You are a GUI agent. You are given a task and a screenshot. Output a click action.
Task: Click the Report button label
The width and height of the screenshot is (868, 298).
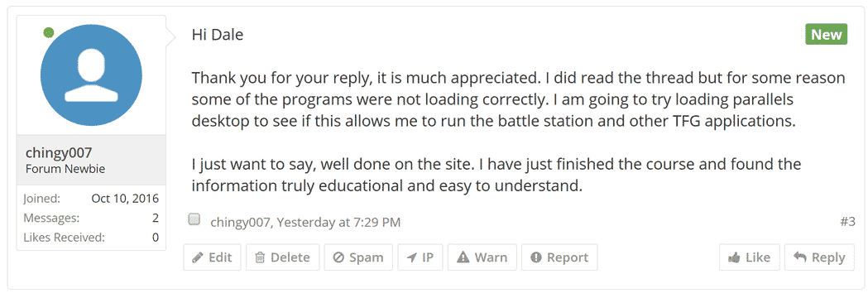click(568, 257)
